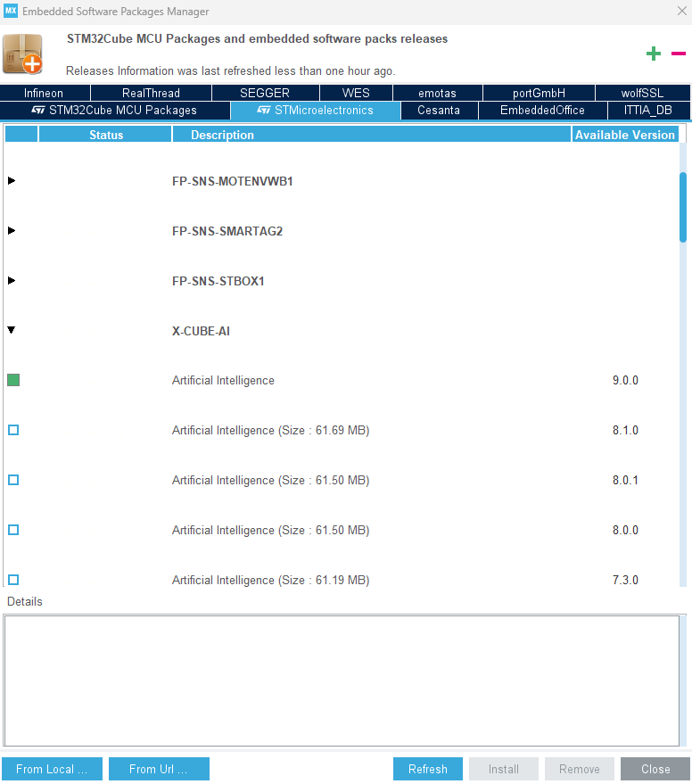
Task: Click the Available Version column header
Action: 625,135
